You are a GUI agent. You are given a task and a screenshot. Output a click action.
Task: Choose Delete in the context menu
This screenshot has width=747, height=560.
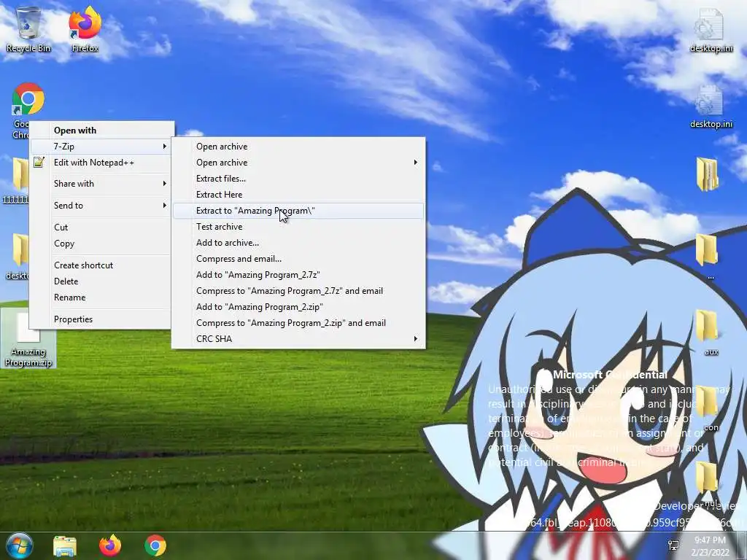click(101, 281)
